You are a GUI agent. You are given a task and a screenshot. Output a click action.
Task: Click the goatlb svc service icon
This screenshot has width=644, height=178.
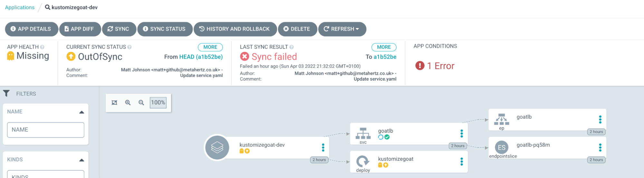pos(363,133)
